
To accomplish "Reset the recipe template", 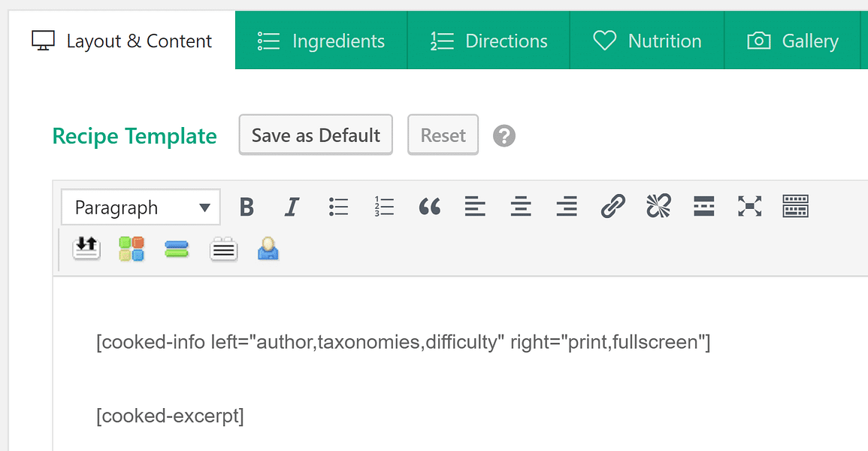I will click(x=443, y=135).
